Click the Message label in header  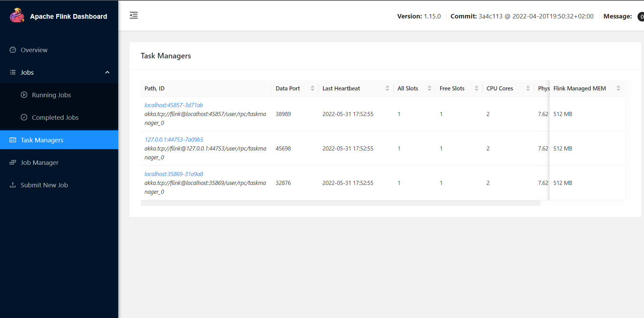(617, 16)
